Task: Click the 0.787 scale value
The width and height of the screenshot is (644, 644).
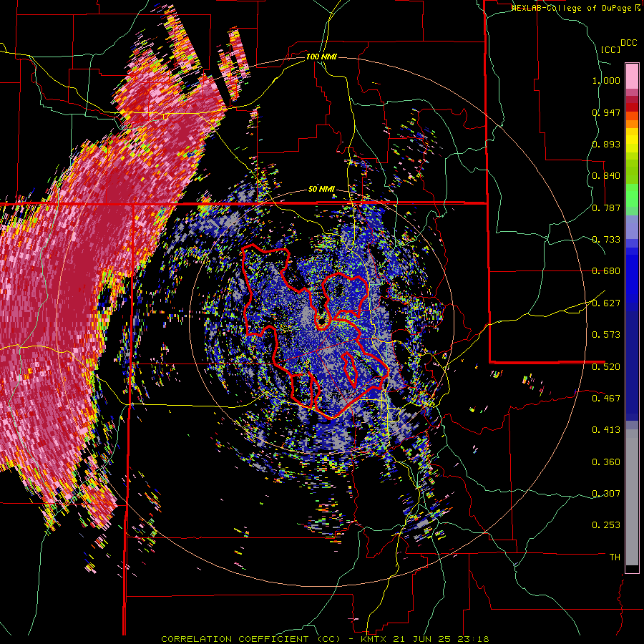Action: (606, 208)
